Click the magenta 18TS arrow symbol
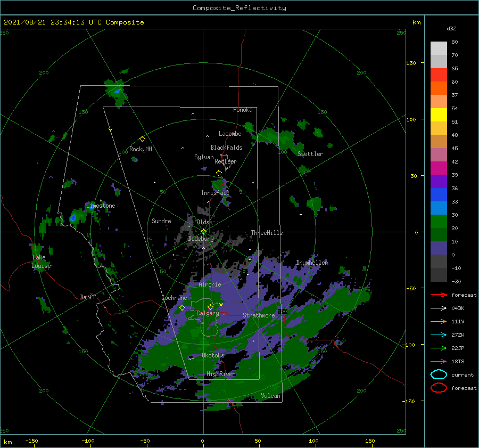 pos(439,362)
